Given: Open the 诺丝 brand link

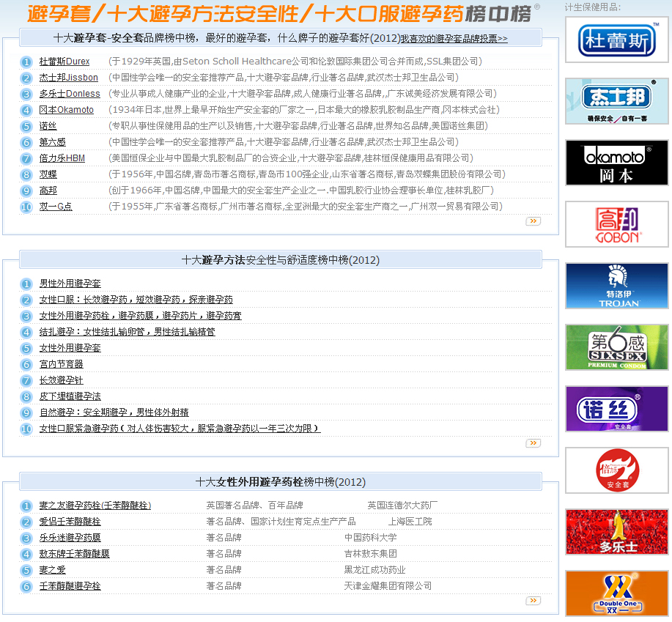Looking at the screenshot, I should (48, 126).
